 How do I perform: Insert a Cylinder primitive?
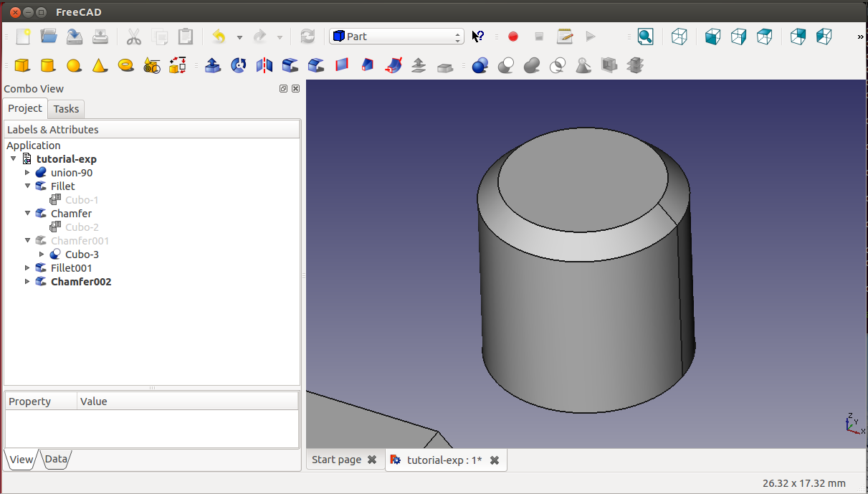click(x=48, y=66)
